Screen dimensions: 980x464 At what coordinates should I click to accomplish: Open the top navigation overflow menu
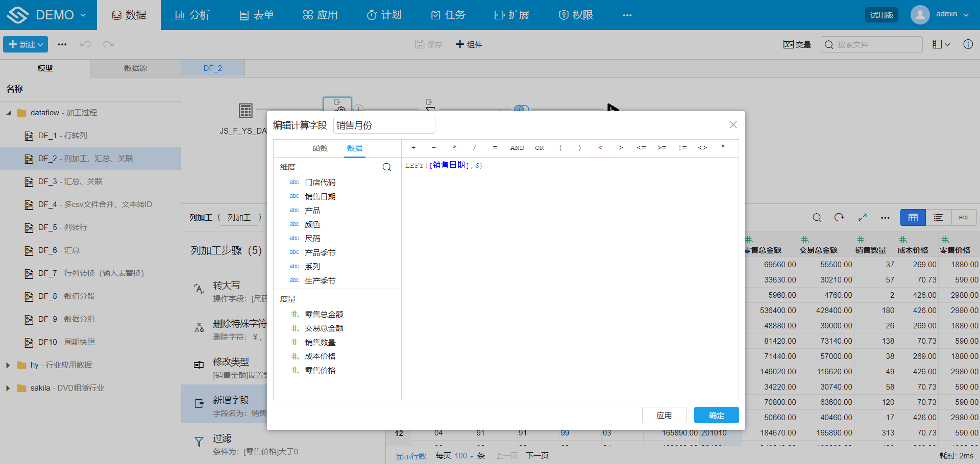coord(627,15)
